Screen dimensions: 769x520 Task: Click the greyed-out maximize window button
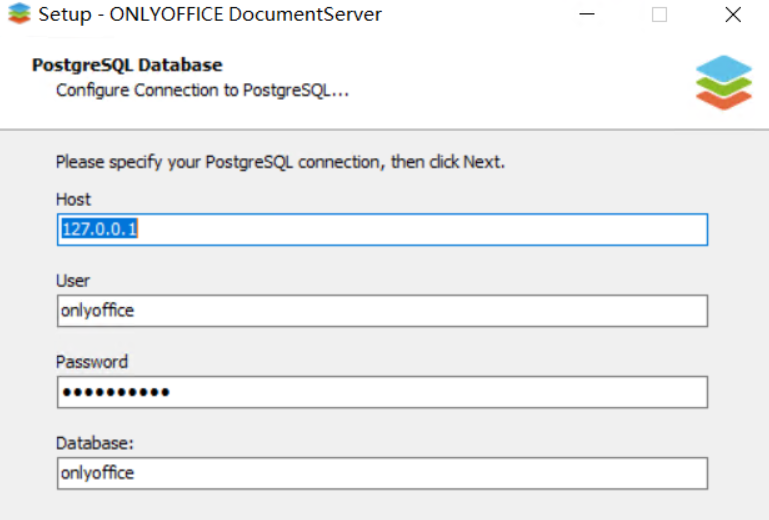point(659,15)
